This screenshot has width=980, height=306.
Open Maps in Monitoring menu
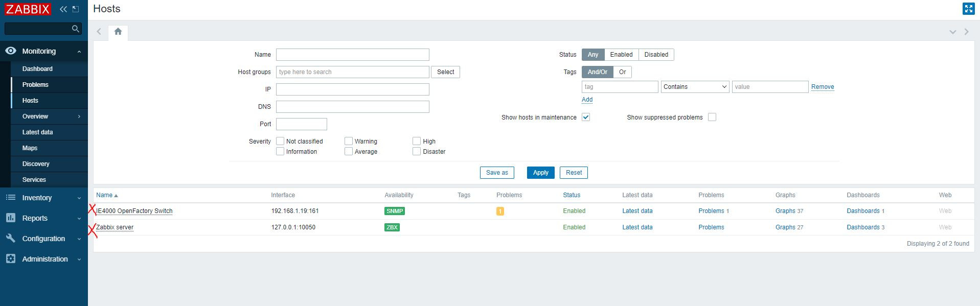pyautogui.click(x=50, y=148)
